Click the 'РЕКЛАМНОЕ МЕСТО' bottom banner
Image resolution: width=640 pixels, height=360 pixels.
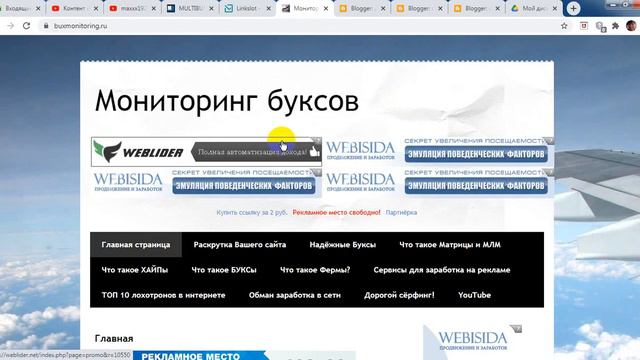(244, 356)
